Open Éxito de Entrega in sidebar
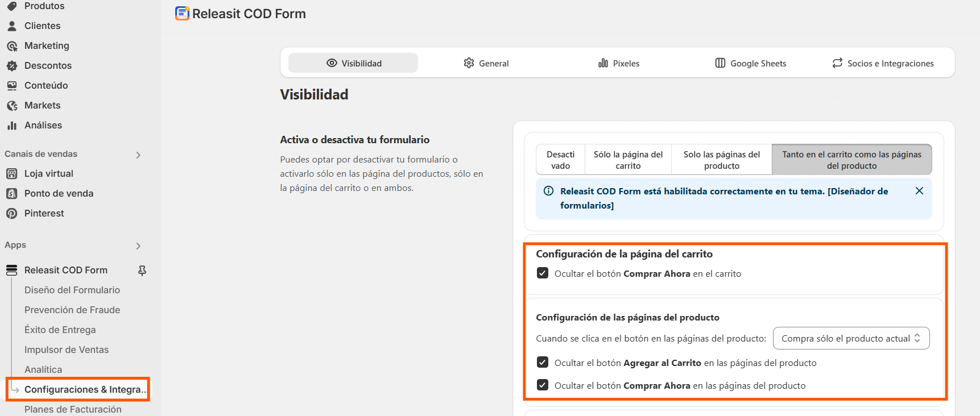This screenshot has width=980, height=416. click(x=60, y=330)
